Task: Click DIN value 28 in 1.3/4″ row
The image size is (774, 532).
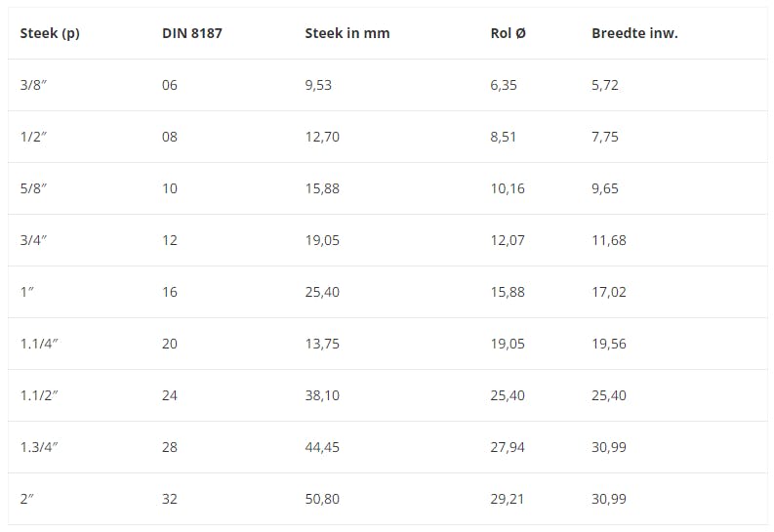Action: point(170,447)
